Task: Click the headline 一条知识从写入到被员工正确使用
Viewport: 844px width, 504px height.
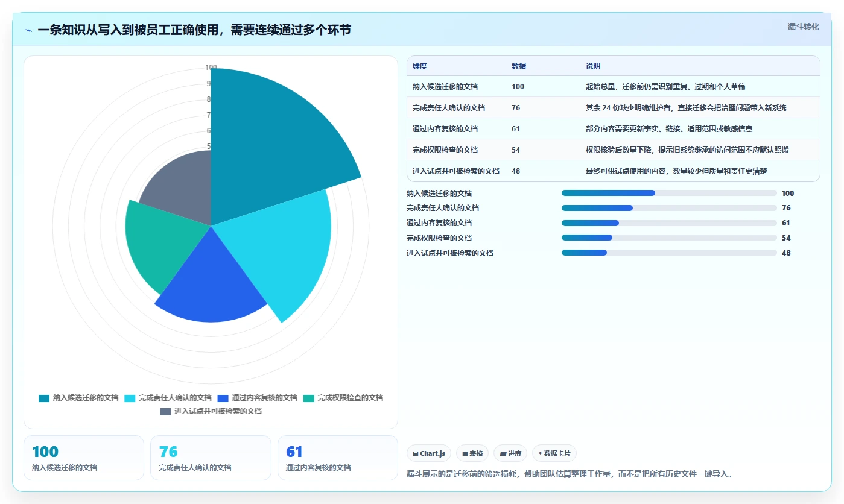Action: click(194, 30)
